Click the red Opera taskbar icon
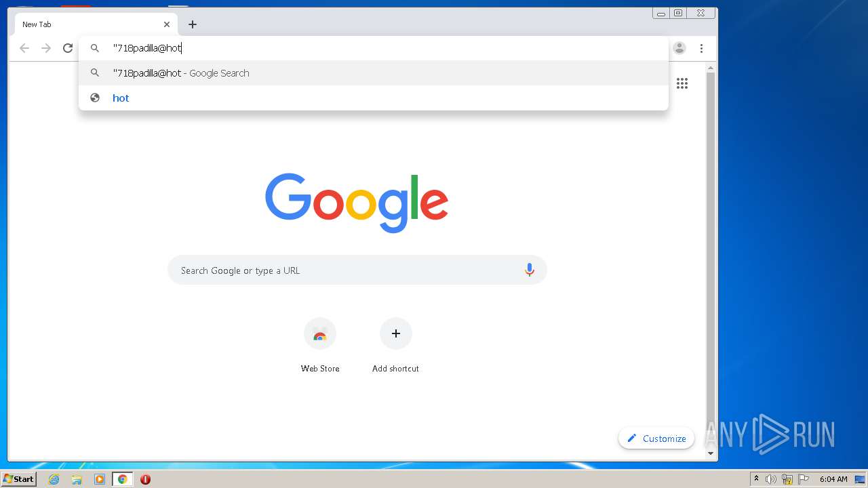 145,479
